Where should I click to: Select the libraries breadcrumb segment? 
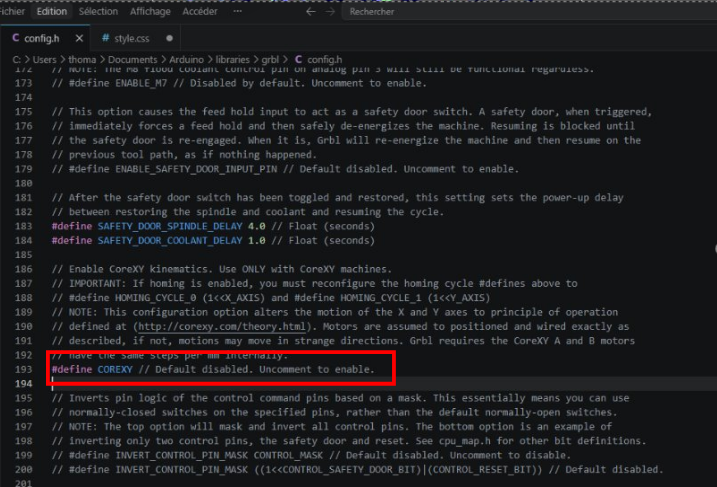pyautogui.click(x=232, y=59)
